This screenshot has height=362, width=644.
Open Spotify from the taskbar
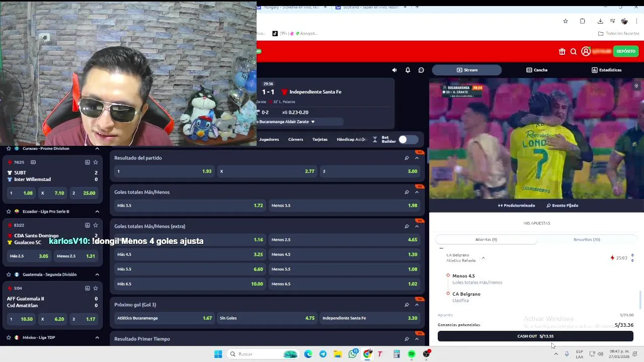pyautogui.click(x=412, y=354)
